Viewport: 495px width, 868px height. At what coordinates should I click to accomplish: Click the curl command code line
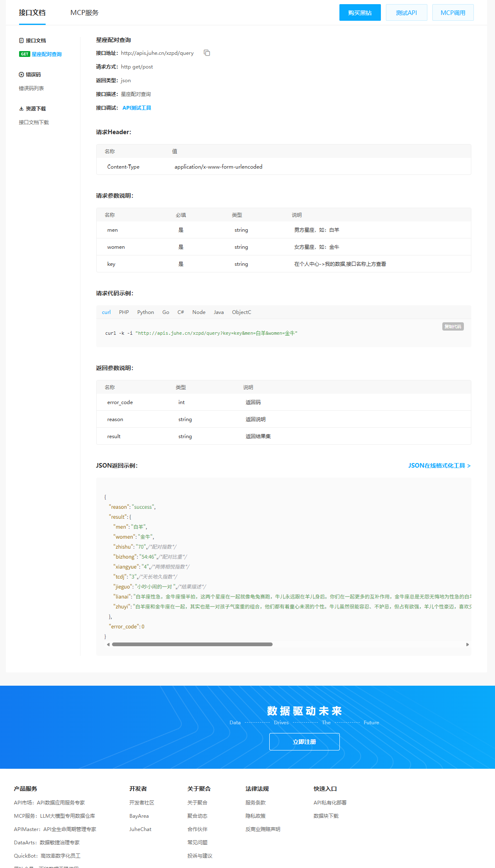201,333
